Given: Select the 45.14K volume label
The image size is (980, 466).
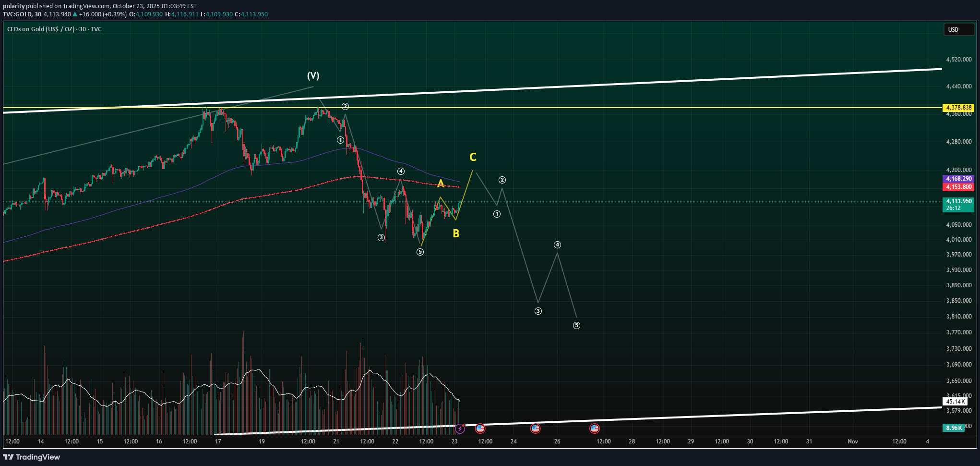Looking at the screenshot, I should pyautogui.click(x=955, y=402).
